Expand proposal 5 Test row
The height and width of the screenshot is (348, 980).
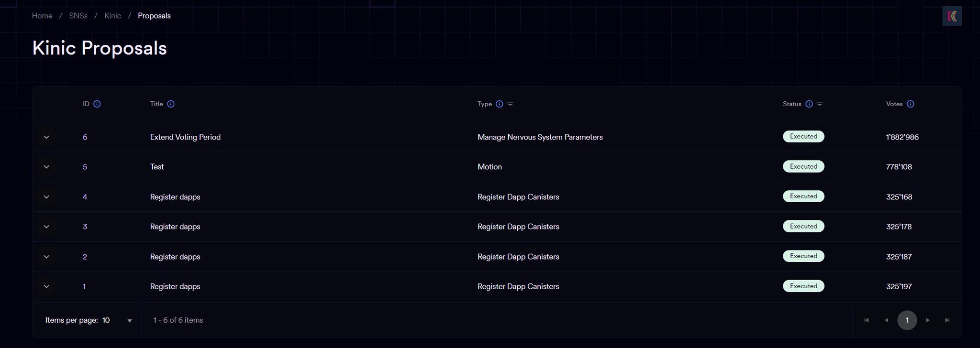coord(46,167)
